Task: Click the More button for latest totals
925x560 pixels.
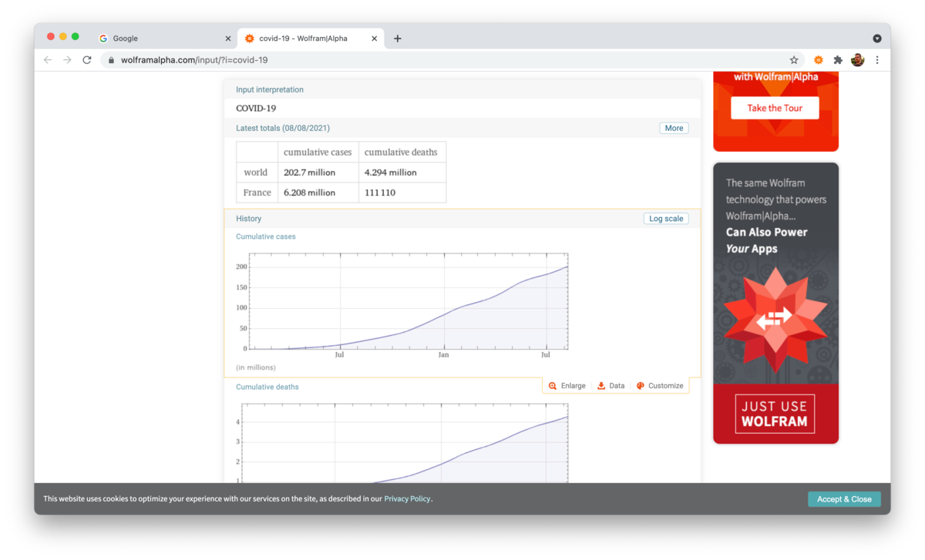Action: tap(674, 128)
